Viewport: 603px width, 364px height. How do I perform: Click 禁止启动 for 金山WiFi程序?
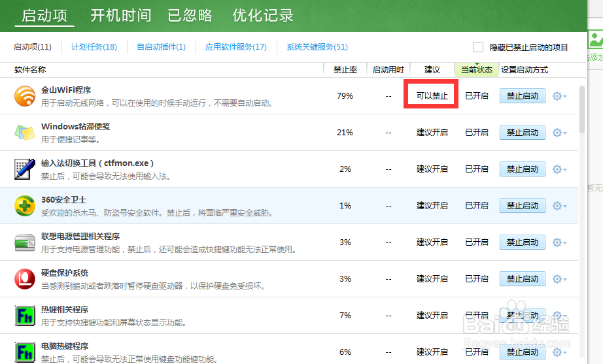[x=523, y=95]
